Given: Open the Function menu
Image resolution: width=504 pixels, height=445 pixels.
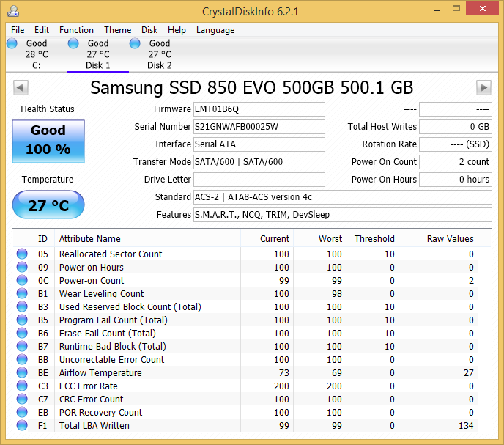Looking at the screenshot, I should (76, 30).
